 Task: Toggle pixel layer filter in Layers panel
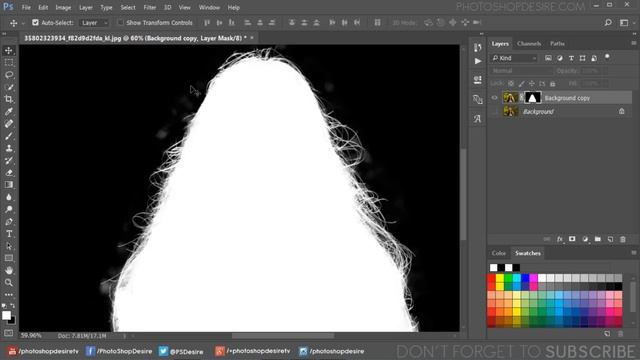(x=548, y=58)
